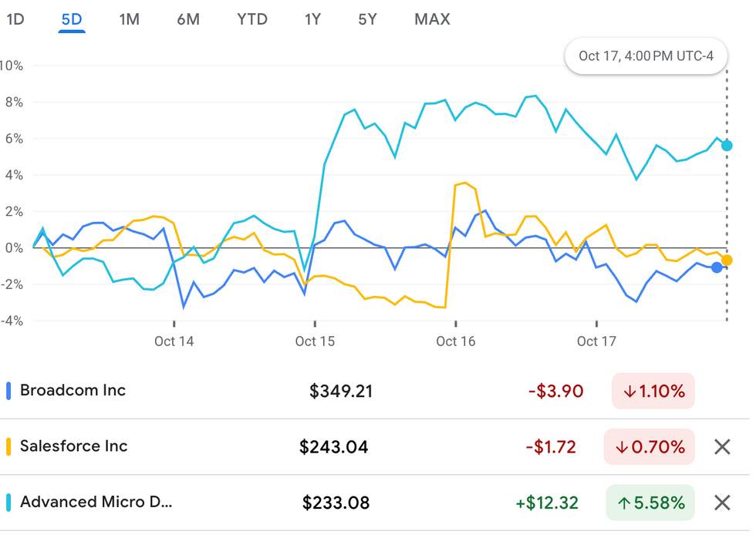Screen dimensions: 756x538
Task: Click the yellow Salesforce color marker
Action: pos(8,446)
